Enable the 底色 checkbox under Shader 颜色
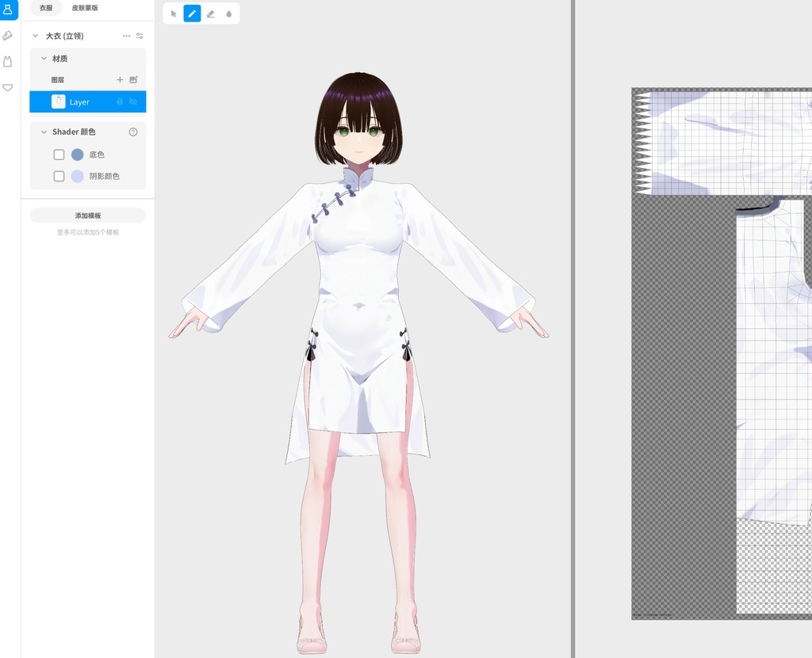This screenshot has width=812, height=658. tap(59, 155)
